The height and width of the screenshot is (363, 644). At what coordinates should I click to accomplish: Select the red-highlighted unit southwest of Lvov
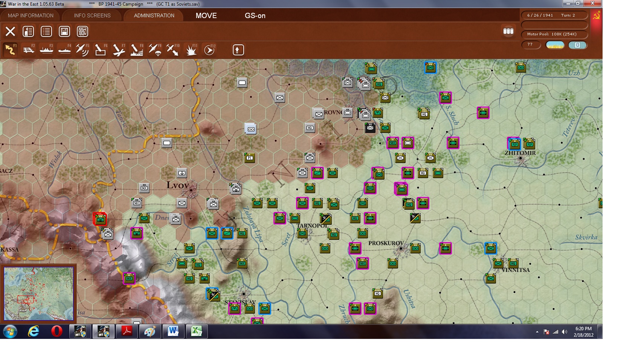click(100, 219)
